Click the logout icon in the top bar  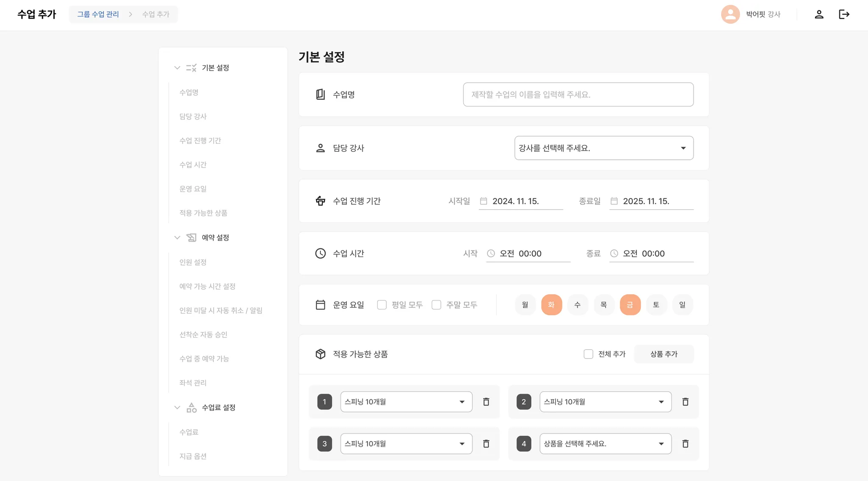pos(844,14)
